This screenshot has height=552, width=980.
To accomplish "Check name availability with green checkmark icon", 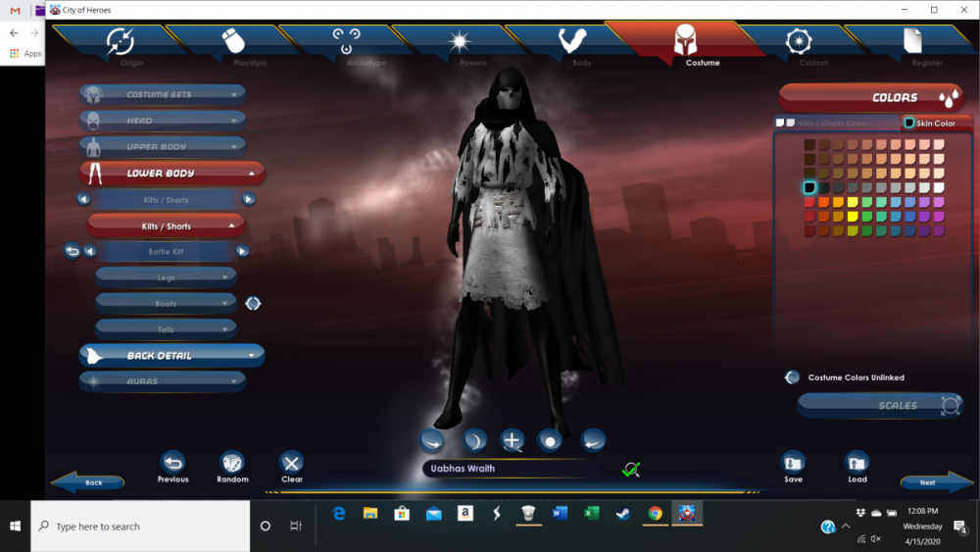I will coord(631,470).
